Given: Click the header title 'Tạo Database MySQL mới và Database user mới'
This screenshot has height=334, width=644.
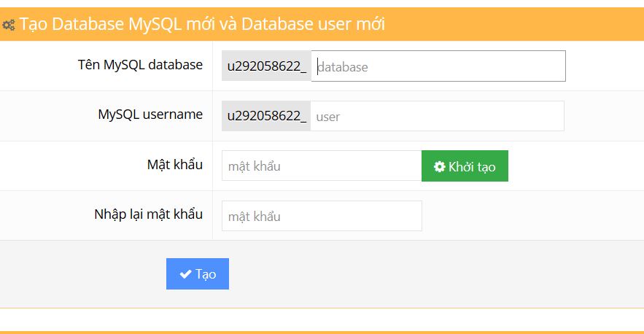Looking at the screenshot, I should [x=202, y=24].
